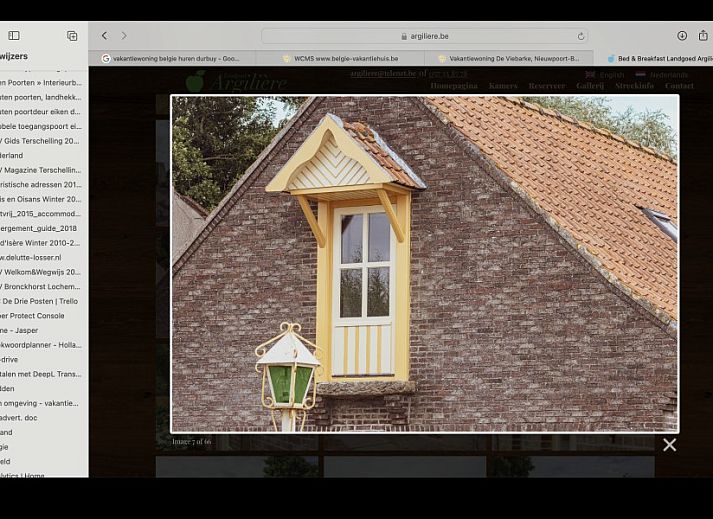
Task: Open the Gallerij page link
Action: 589,86
